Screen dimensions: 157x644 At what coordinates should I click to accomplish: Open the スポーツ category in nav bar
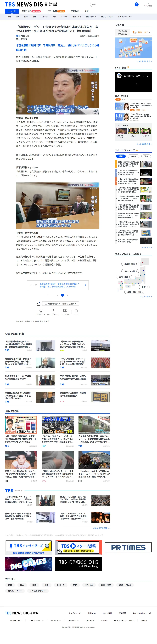(x=44, y=17)
